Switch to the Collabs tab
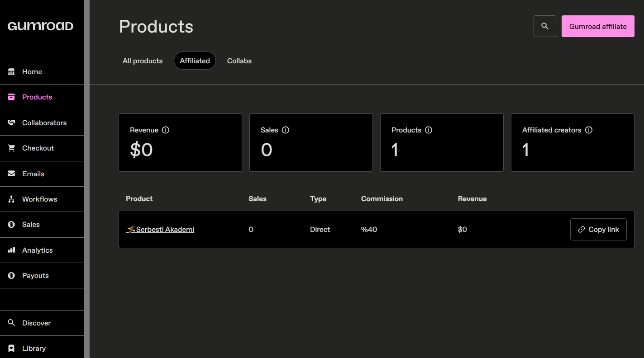644x358 pixels. point(239,61)
